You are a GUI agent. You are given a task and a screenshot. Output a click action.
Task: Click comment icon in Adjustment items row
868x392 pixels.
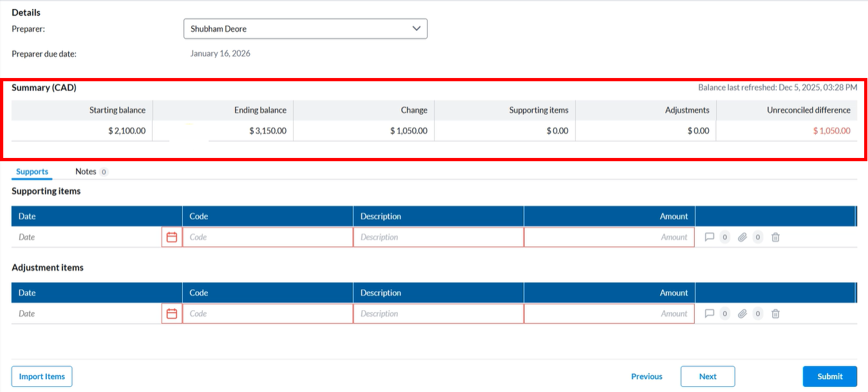tap(710, 314)
